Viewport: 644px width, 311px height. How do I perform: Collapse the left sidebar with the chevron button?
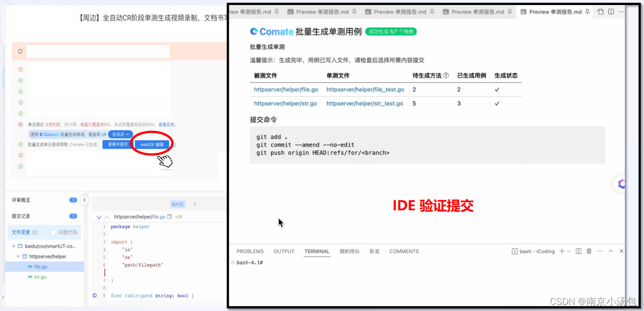pyautogui.click(x=85, y=200)
